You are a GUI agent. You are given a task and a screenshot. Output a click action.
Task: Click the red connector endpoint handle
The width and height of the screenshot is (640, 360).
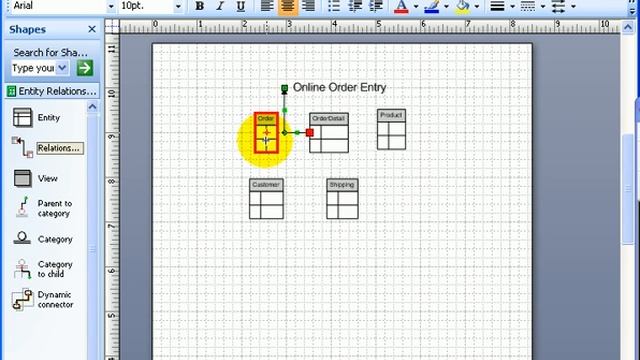click(309, 133)
